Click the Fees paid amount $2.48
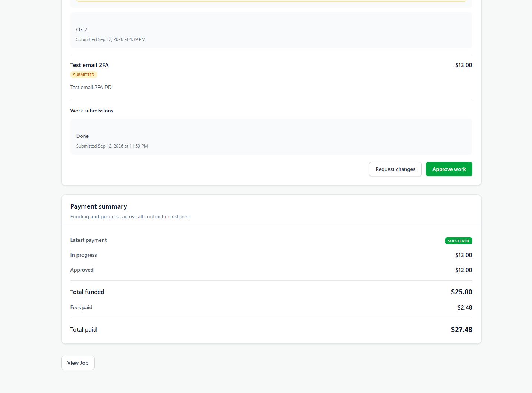 point(465,308)
